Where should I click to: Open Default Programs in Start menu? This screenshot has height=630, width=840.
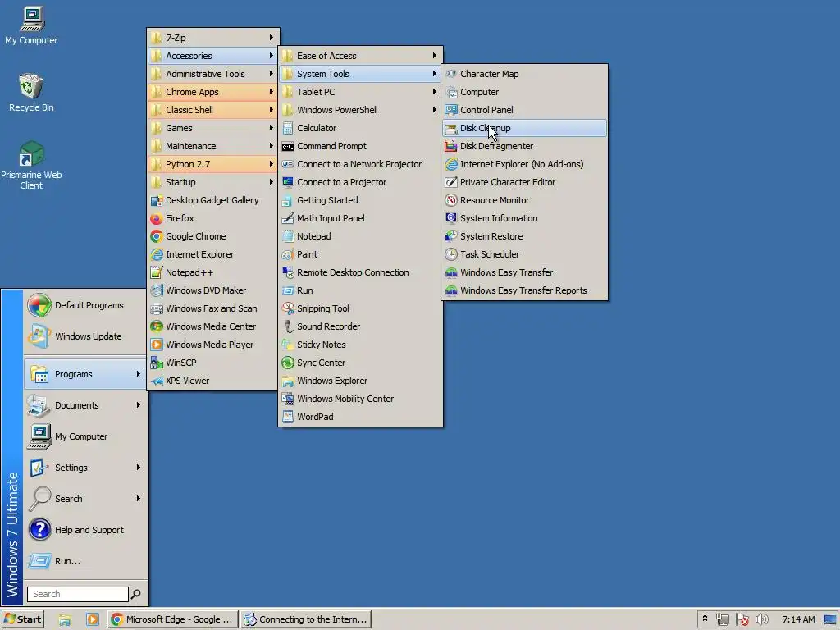[x=85, y=305]
